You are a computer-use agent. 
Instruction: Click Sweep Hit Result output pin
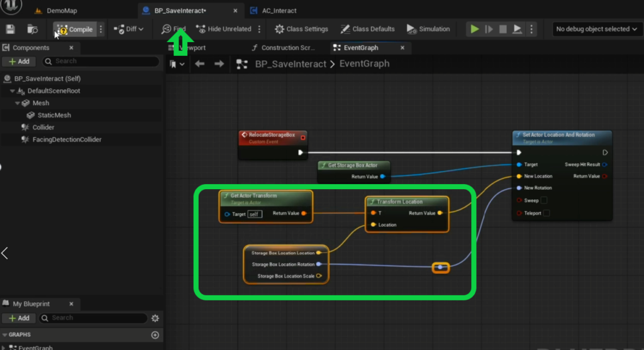click(604, 165)
